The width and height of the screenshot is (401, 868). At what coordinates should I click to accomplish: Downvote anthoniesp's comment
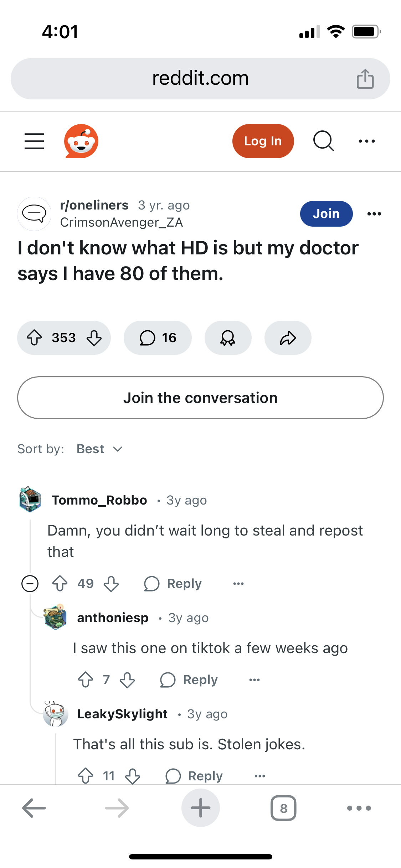(127, 680)
